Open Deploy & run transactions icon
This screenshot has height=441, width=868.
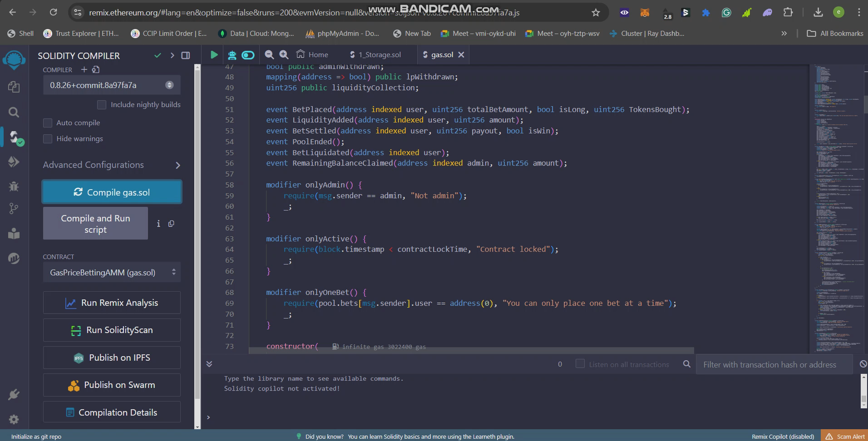click(14, 162)
